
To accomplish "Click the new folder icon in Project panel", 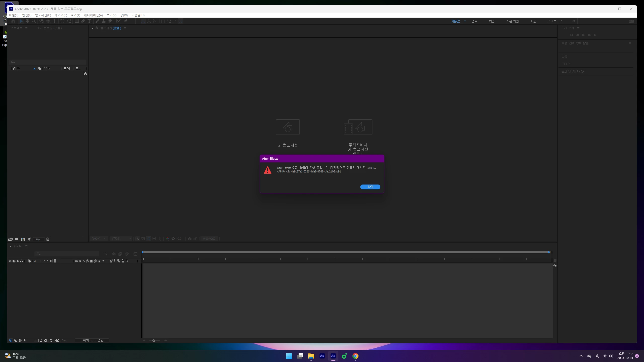I will pos(17,239).
